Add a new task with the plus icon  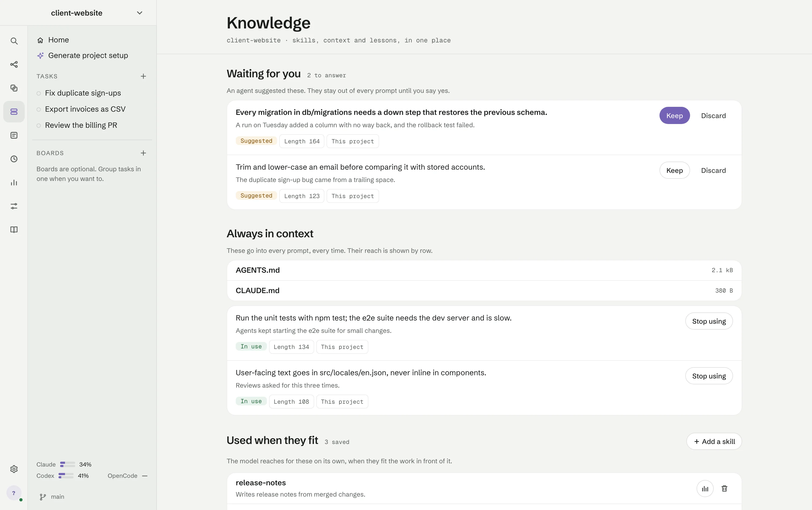[x=143, y=76]
